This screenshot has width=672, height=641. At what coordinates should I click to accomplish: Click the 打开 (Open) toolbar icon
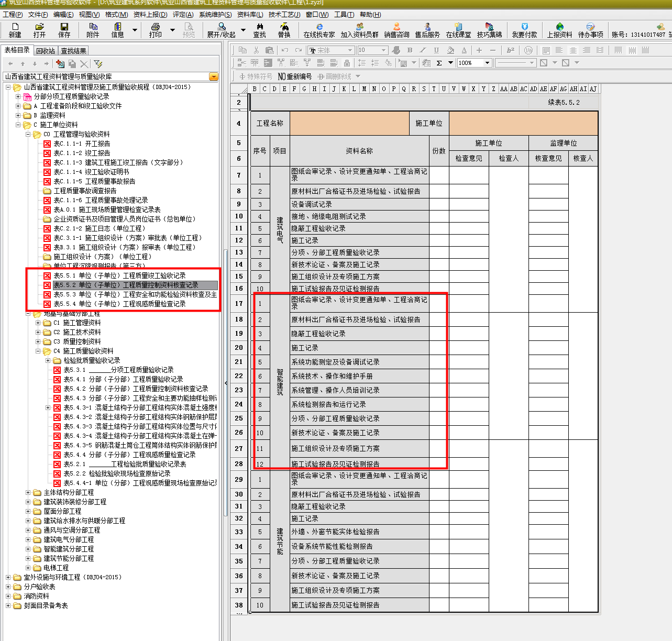tap(39, 30)
